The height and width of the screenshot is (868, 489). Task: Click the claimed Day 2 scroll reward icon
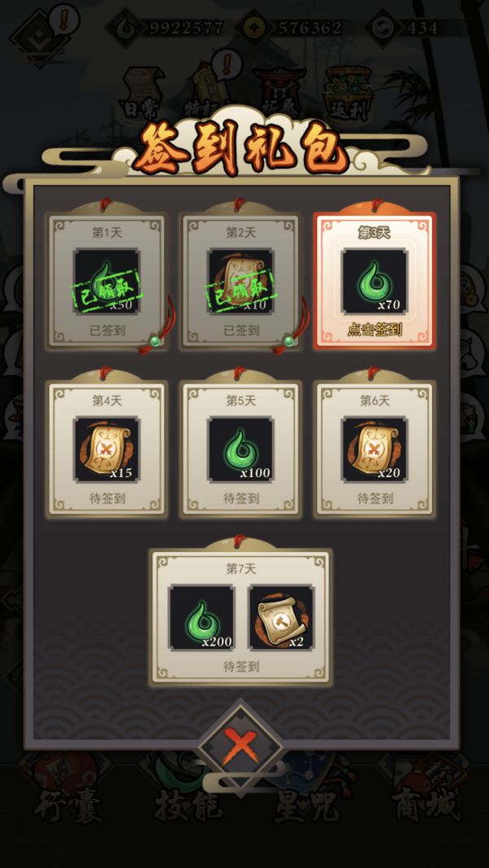point(240,282)
